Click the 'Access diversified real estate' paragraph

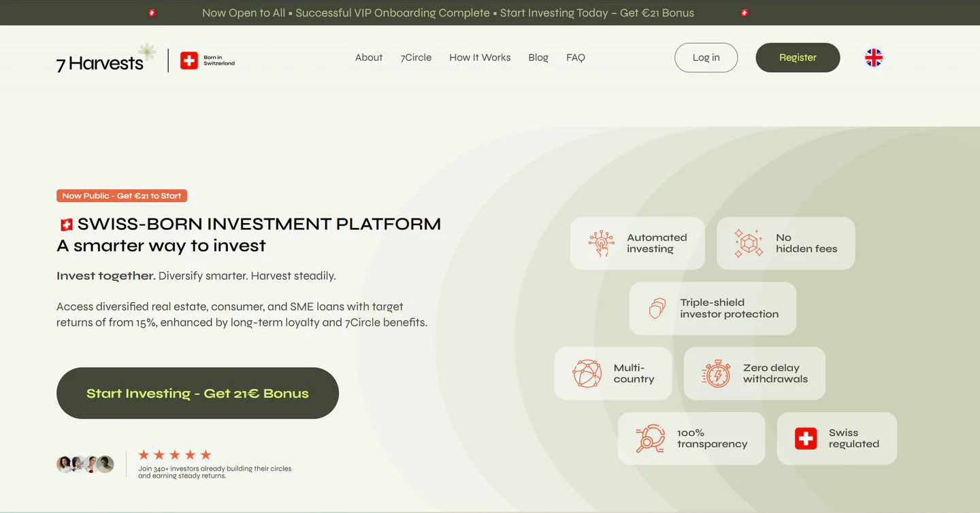[x=242, y=314]
